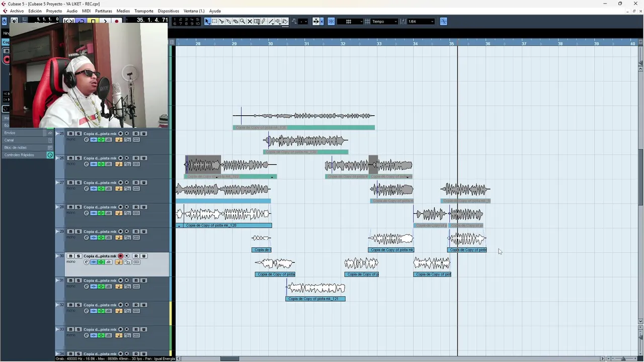This screenshot has width=644, height=362.
Task: Expand Controles Rápidos inspector section
Action: point(28,155)
